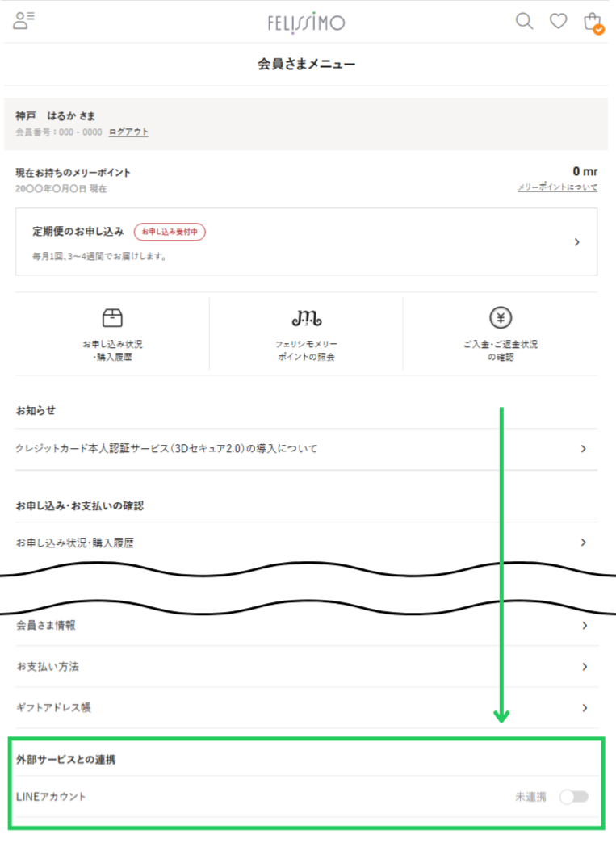Click the お申し込み受付中 badge
616x855 pixels.
point(170,232)
